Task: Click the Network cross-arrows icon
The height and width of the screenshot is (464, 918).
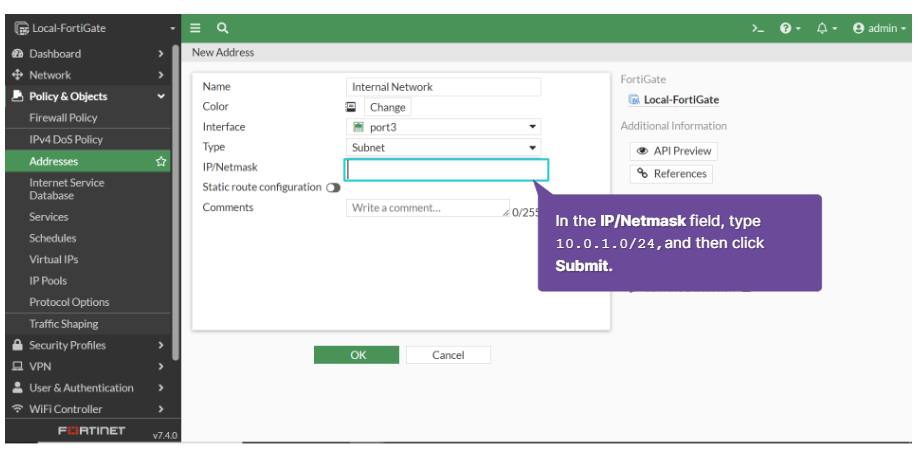Action: point(18,75)
